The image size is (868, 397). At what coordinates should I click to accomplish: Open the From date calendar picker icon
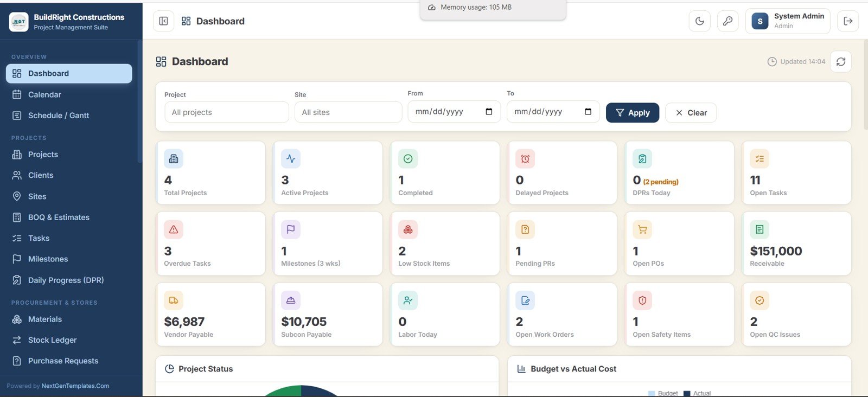tap(489, 112)
